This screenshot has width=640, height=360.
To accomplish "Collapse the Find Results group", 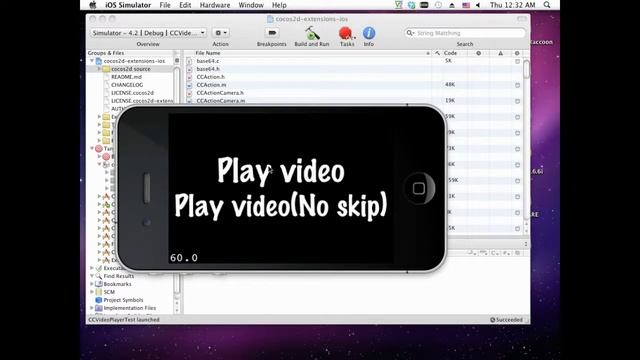I will (92, 276).
